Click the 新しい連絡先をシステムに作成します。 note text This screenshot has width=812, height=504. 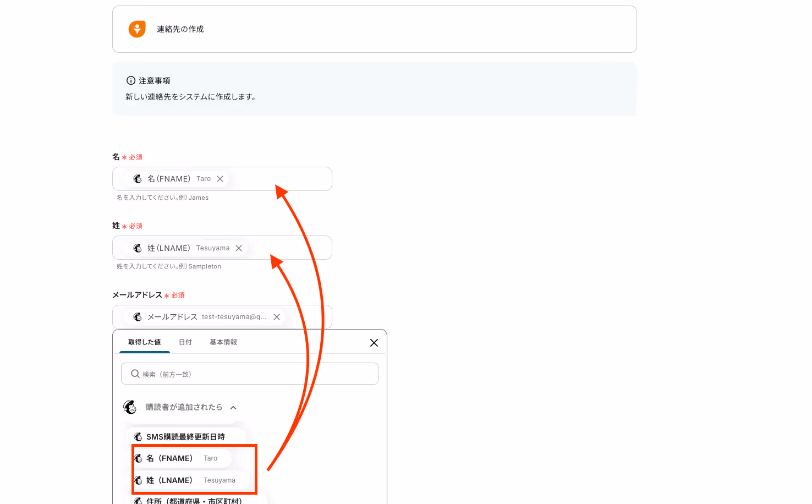(191, 97)
